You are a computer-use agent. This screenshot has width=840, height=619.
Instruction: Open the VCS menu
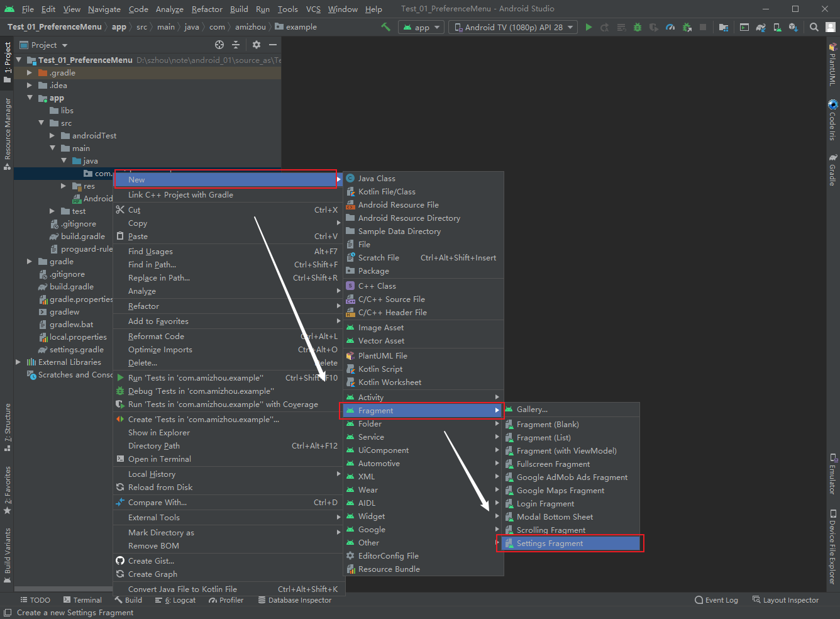point(313,9)
